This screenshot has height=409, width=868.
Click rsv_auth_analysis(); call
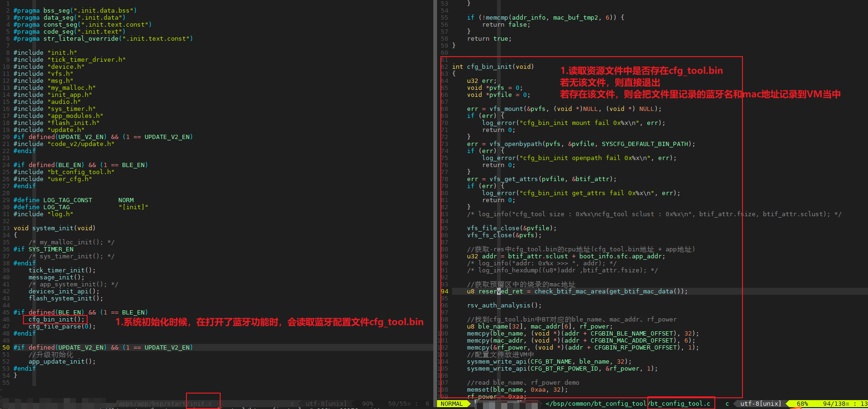[504, 305]
